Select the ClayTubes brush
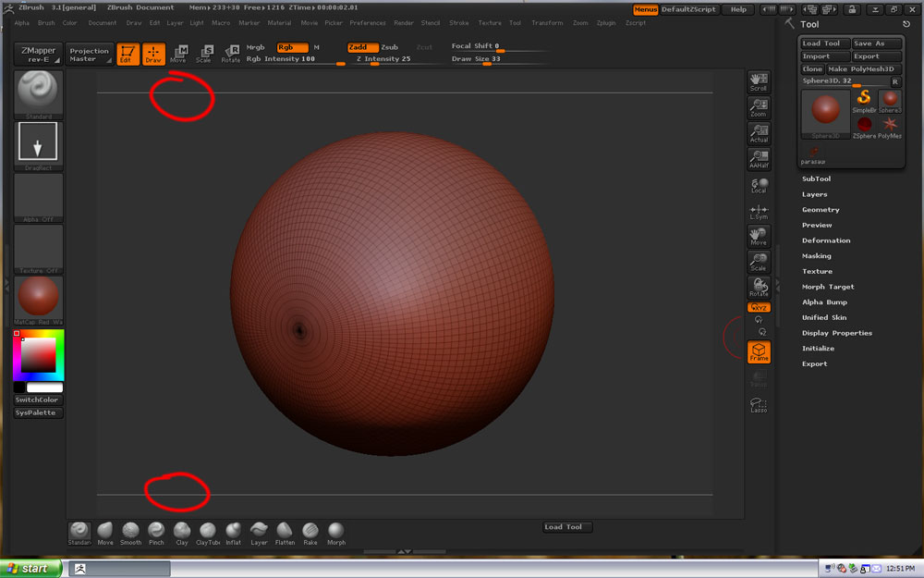The height and width of the screenshot is (578, 924). [x=207, y=532]
